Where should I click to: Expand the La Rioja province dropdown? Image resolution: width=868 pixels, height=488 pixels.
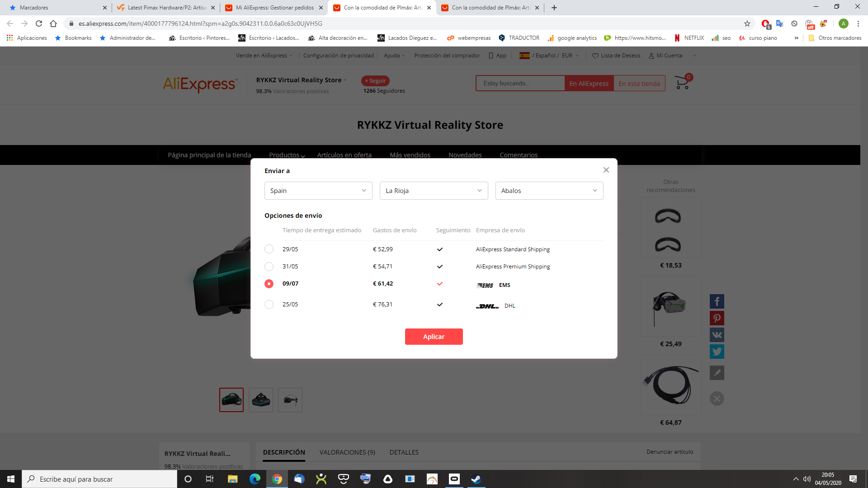[434, 191]
